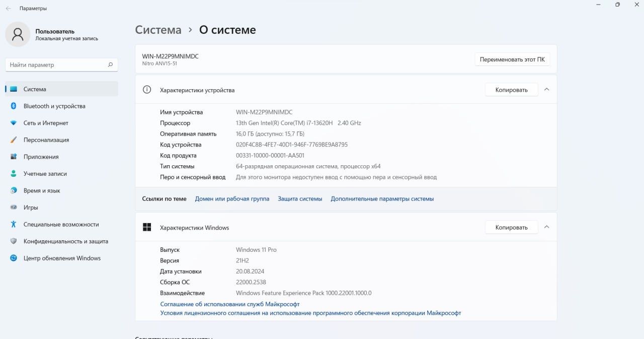Open the Домен или рабочая группа link

232,199
